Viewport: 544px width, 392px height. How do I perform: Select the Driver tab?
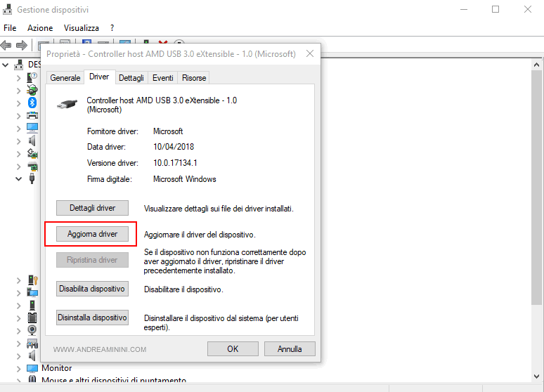(99, 77)
